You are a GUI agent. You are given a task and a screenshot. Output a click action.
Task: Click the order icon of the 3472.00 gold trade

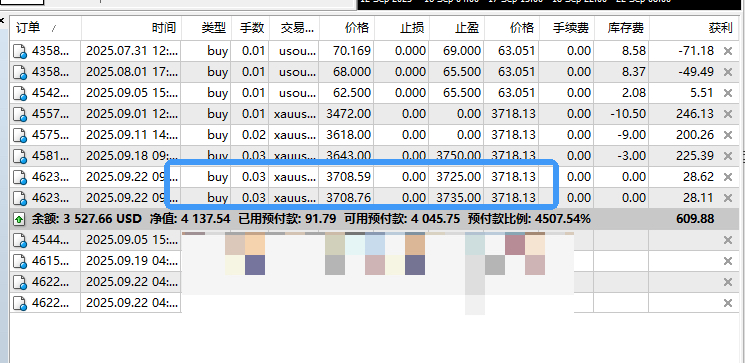20,114
